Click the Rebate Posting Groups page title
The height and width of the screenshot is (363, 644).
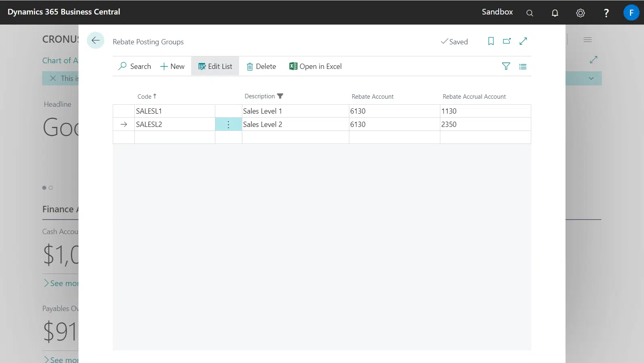click(x=148, y=42)
